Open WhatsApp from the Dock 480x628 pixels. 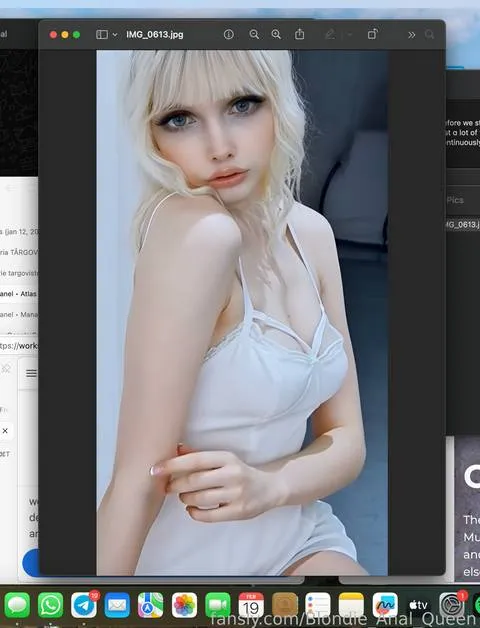coord(50,605)
